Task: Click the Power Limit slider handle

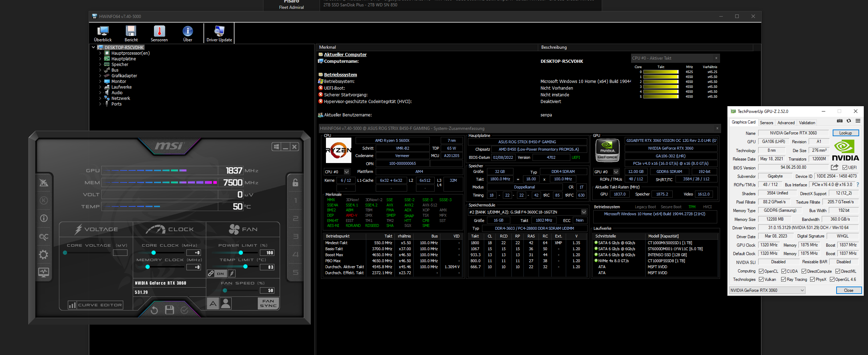Action: [241, 253]
